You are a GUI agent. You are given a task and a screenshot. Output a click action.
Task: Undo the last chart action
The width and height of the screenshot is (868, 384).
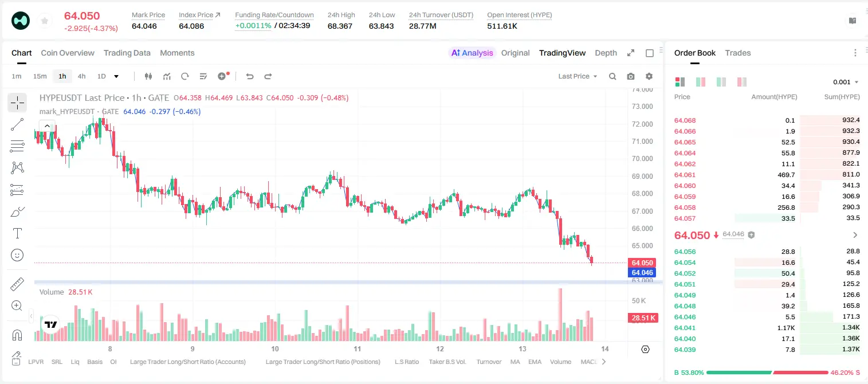(x=249, y=76)
